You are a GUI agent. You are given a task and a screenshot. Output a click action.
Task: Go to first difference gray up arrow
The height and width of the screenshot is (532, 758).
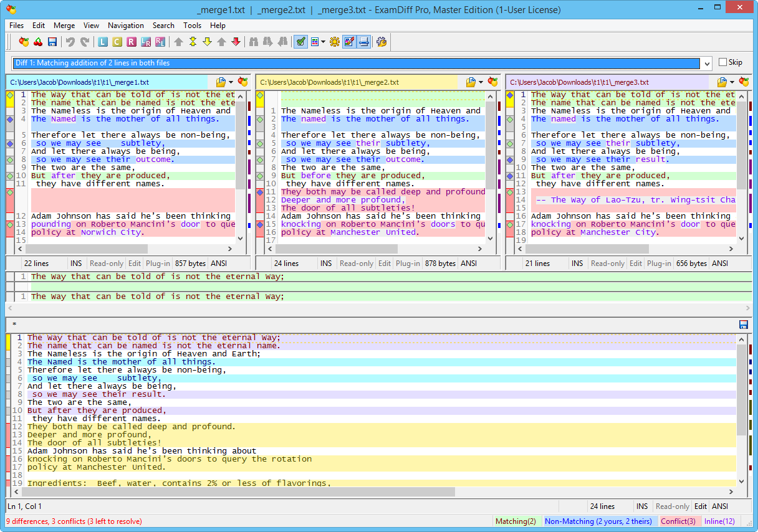[178, 42]
